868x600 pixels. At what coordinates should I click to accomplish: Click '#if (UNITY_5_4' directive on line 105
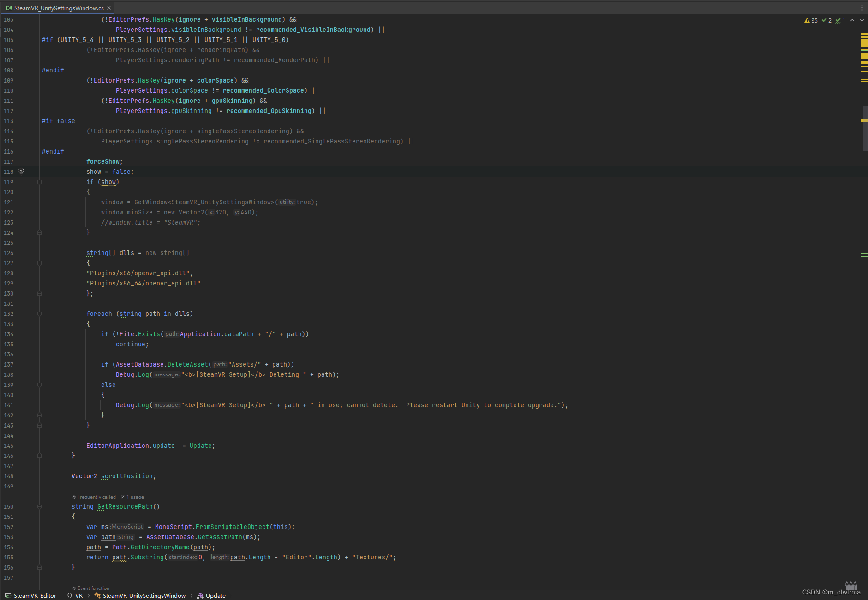point(68,40)
